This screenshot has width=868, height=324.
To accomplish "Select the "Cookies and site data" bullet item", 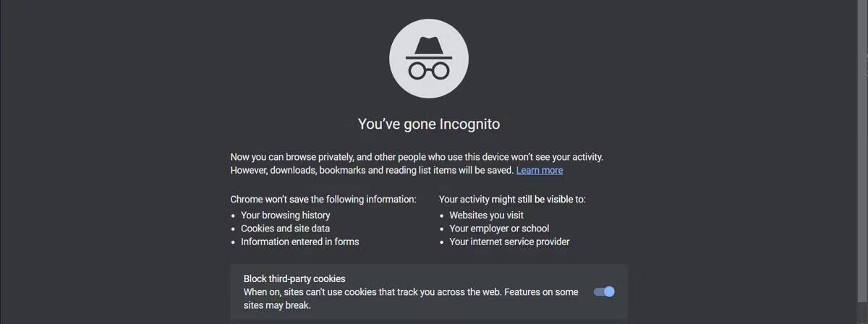I will tap(285, 229).
